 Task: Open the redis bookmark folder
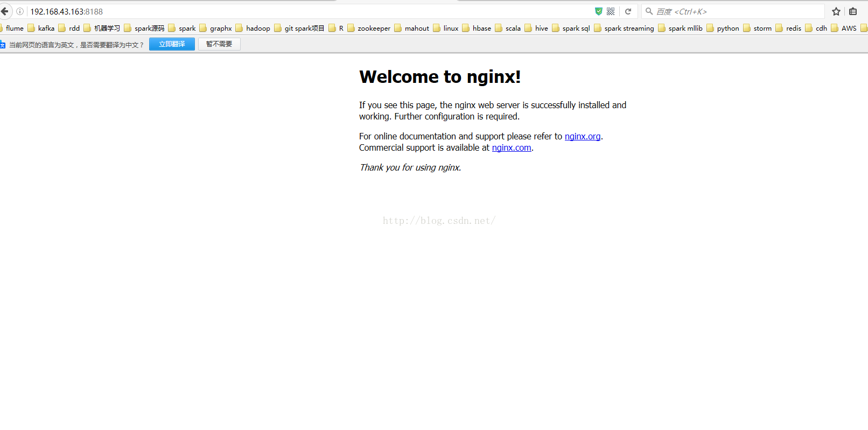(789, 28)
